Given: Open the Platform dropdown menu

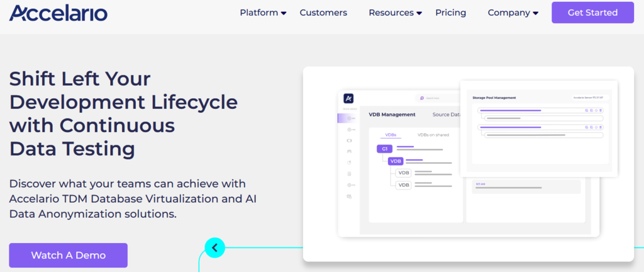Looking at the screenshot, I should (x=263, y=13).
